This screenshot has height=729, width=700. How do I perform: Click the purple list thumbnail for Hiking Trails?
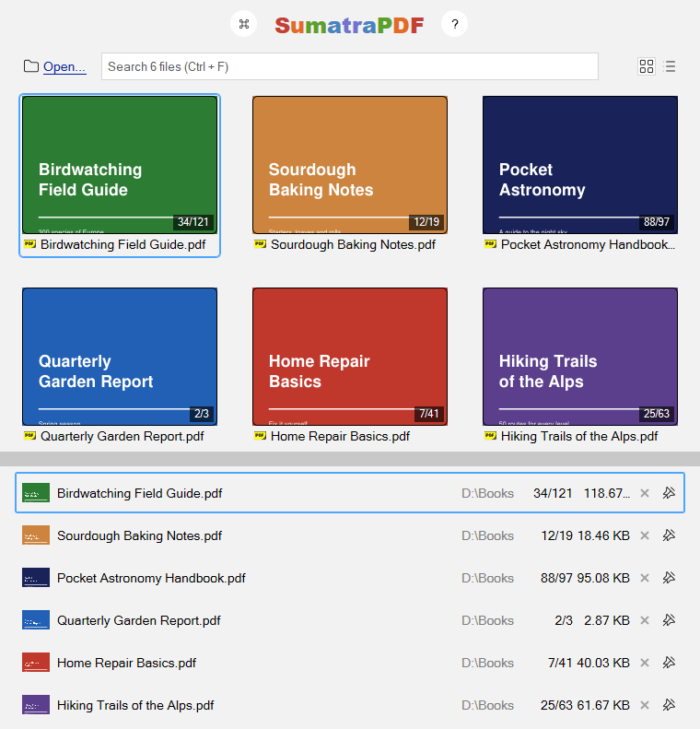click(x=36, y=705)
